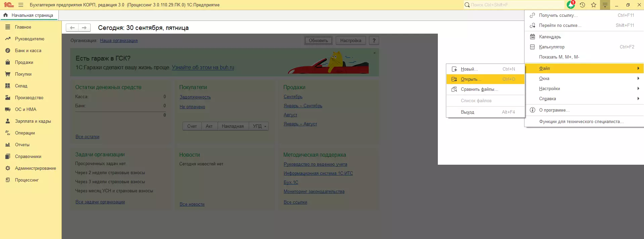Image resolution: width=644 pixels, height=239 pixels.
Task: Expand the Файл submenu
Action: [584, 69]
